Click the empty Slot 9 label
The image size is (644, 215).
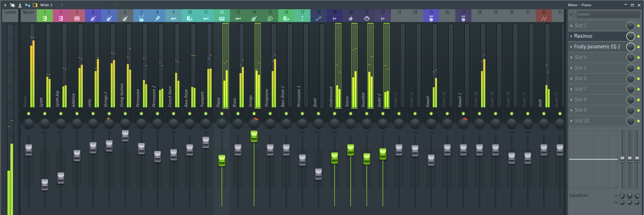(x=580, y=110)
